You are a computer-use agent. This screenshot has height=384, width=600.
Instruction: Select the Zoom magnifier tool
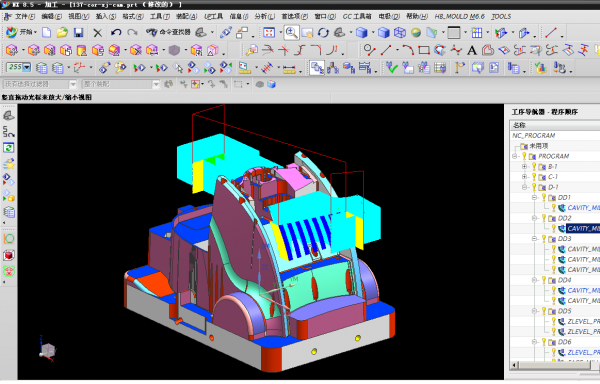tap(291, 33)
